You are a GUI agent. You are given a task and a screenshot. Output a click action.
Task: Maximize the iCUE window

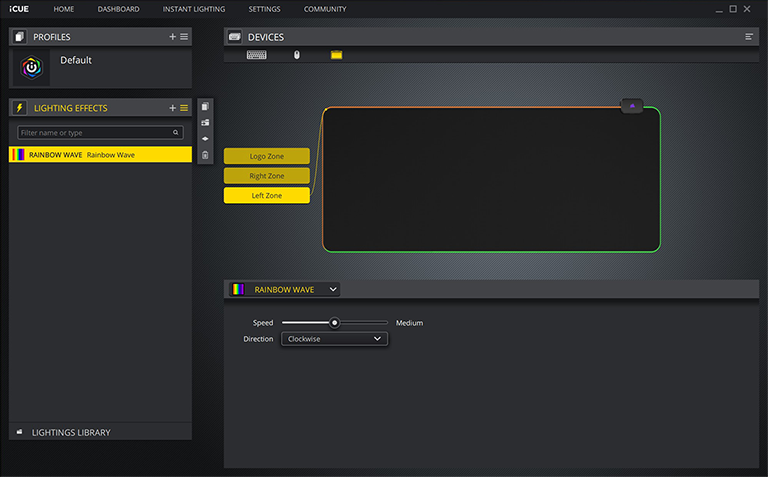(733, 9)
